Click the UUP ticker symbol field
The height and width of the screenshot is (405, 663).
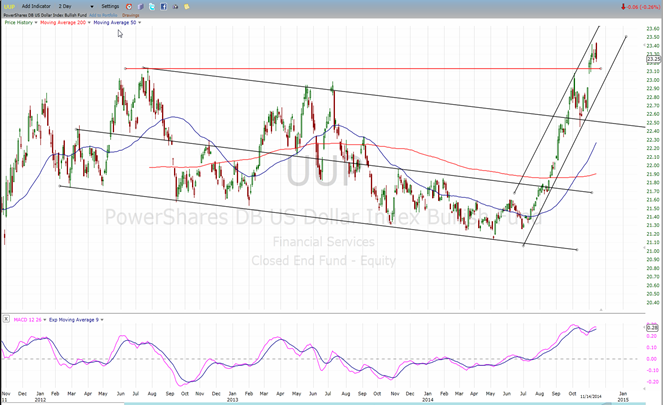9,6
